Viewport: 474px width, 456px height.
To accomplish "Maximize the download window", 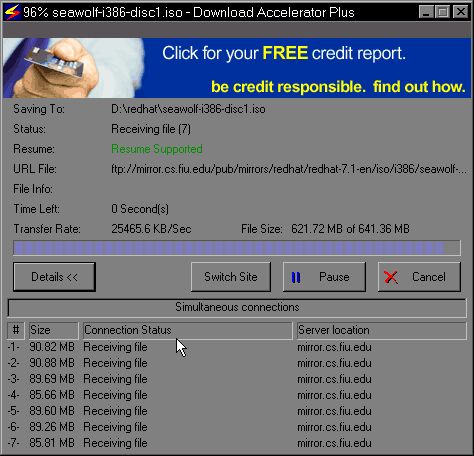I will pyautogui.click(x=443, y=12).
